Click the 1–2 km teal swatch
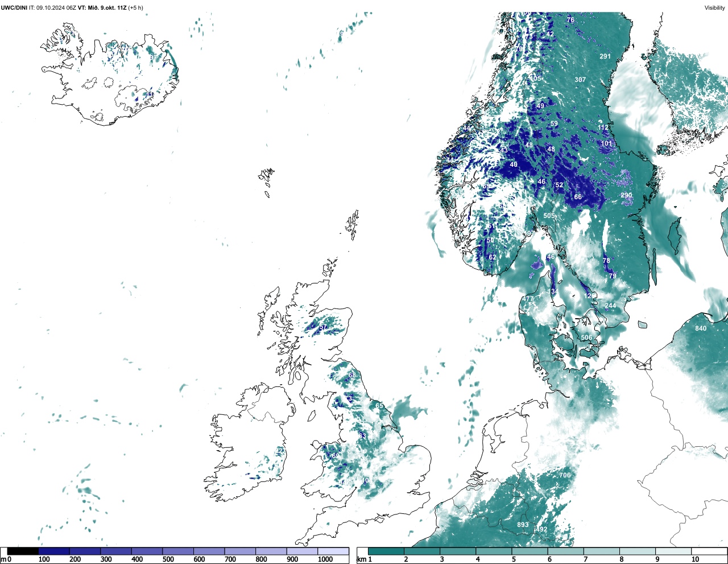The width and height of the screenshot is (728, 564). click(x=386, y=551)
